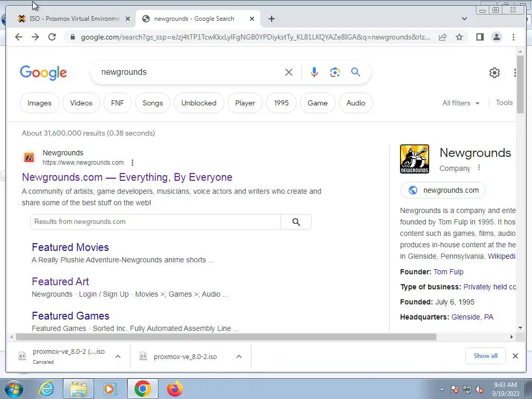Viewport: 532px width, 399px height.
Task: Open the Featured Games link
Action: [71, 316]
